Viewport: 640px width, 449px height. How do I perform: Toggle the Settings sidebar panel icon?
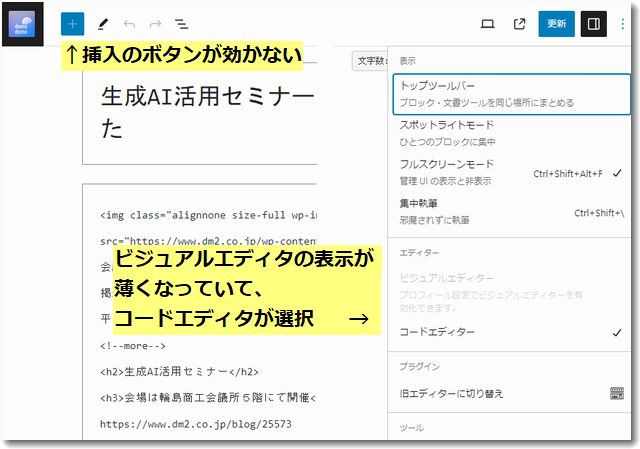[x=594, y=24]
